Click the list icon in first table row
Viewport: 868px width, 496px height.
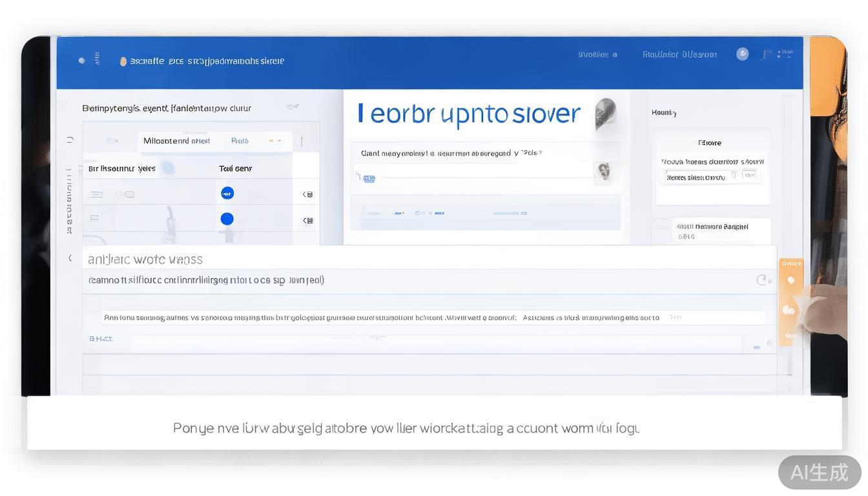(308, 194)
